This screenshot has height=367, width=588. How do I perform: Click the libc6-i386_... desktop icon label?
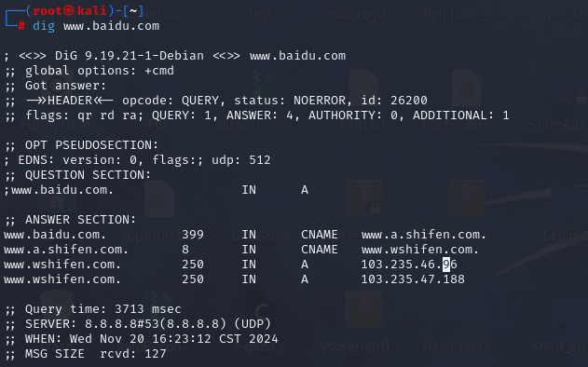pyautogui.click(x=465, y=125)
